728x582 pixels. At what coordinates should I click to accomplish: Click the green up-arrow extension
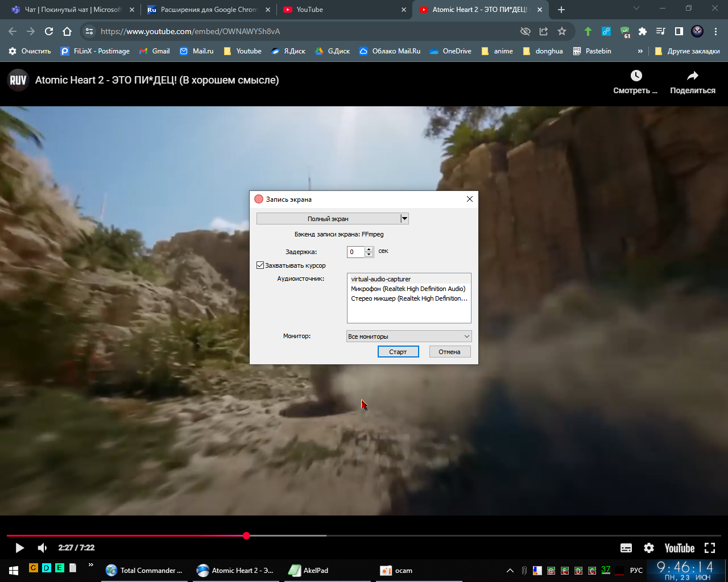pyautogui.click(x=588, y=31)
